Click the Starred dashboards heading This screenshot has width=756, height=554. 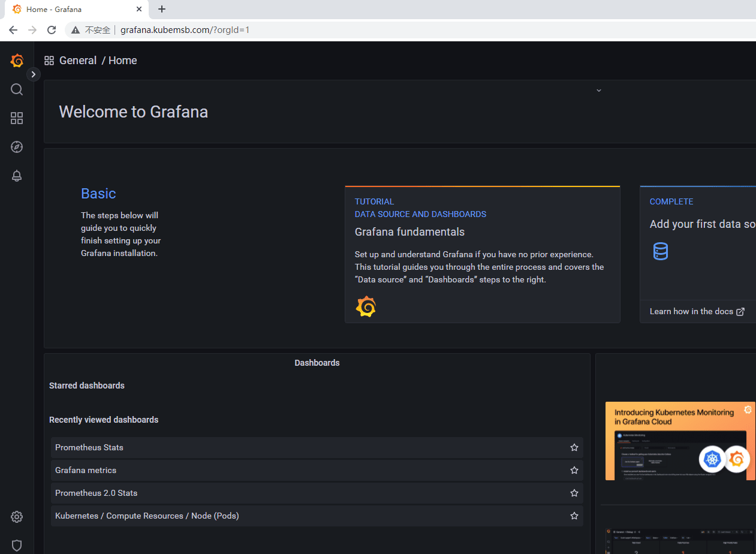pyautogui.click(x=87, y=386)
